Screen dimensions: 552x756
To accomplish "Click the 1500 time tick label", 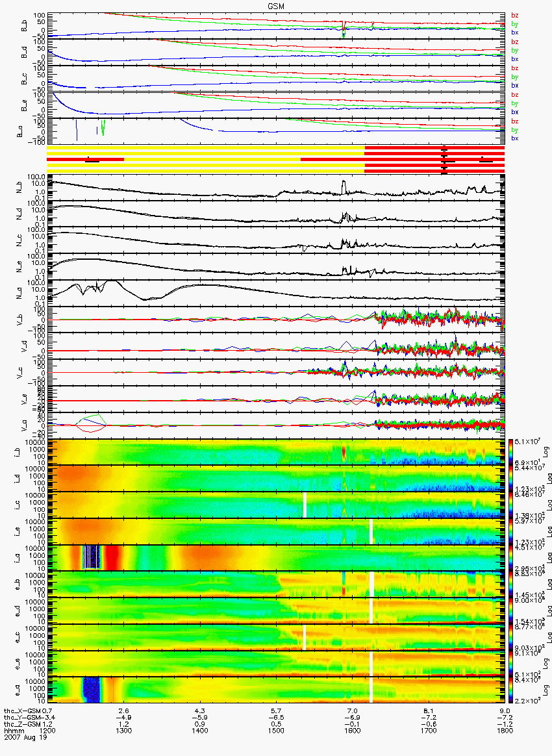I will pyautogui.click(x=276, y=731).
